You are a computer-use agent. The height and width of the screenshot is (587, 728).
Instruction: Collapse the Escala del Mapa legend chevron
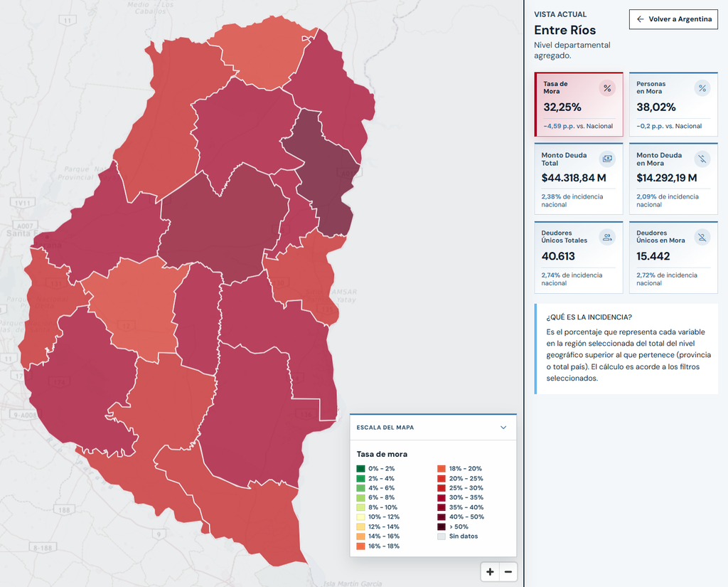click(503, 427)
